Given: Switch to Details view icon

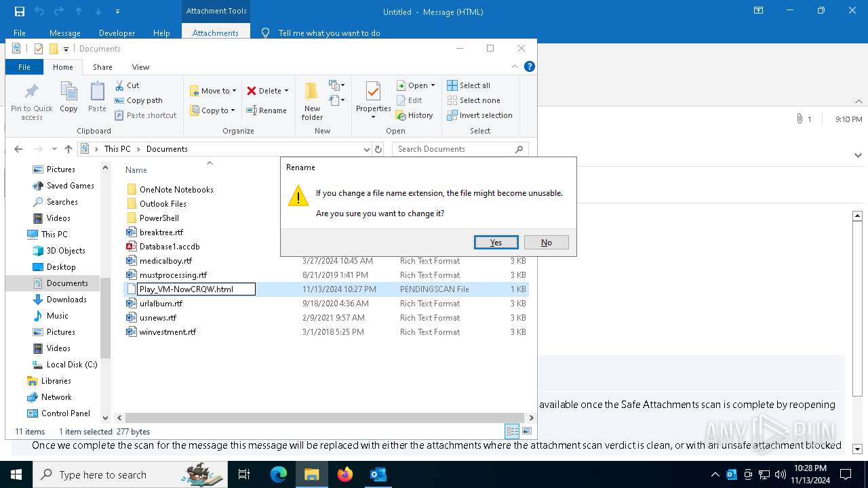Looking at the screenshot, I should (512, 431).
